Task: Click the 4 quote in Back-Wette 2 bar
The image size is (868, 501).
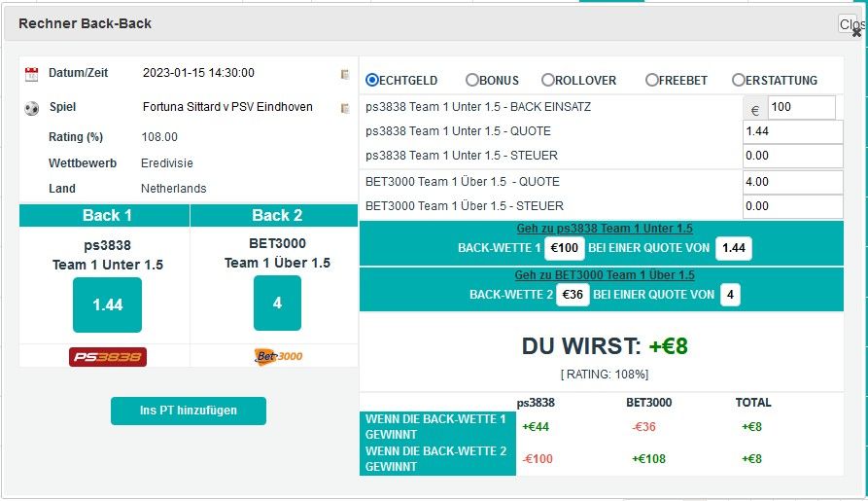Action: (x=730, y=295)
